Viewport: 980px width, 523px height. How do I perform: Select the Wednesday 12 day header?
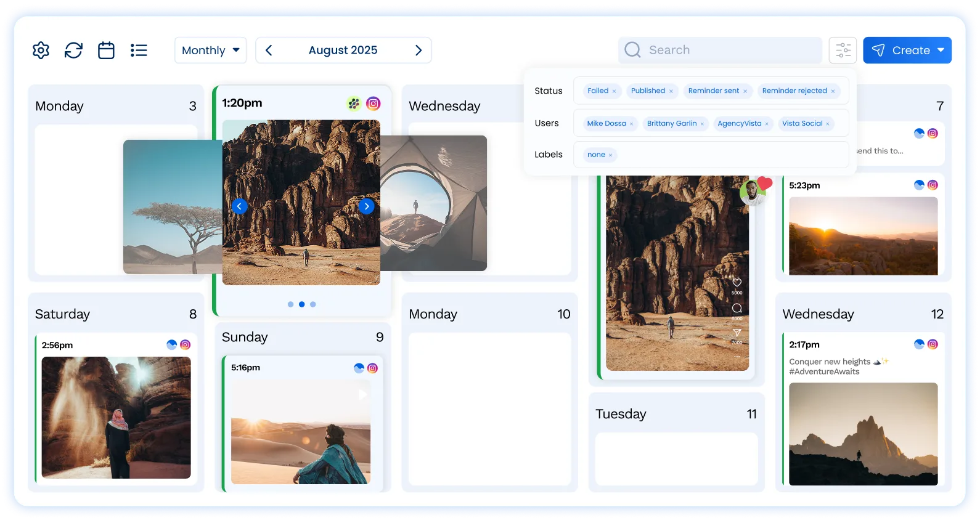click(863, 314)
